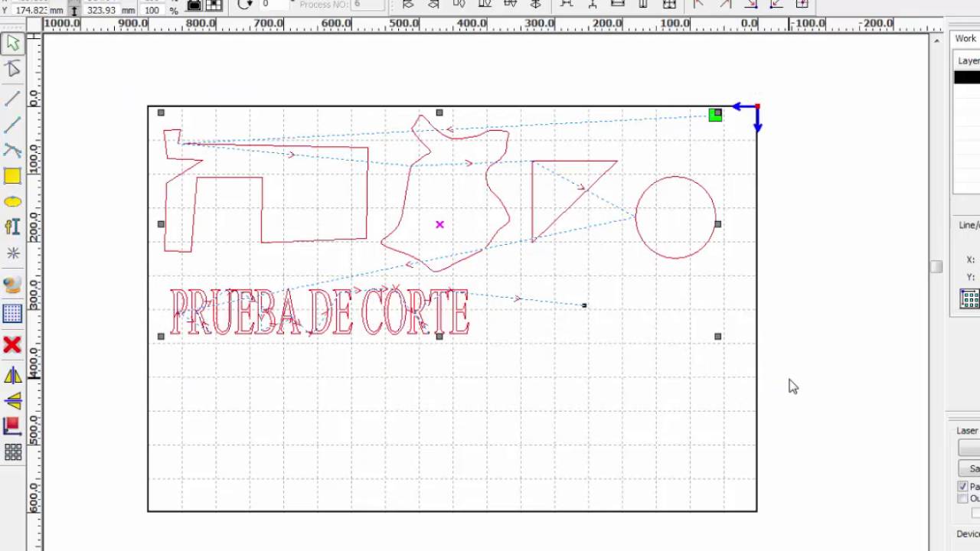The height and width of the screenshot is (551, 980).
Task: Click the 'Sa' button in Laser panel
Action: (969, 468)
